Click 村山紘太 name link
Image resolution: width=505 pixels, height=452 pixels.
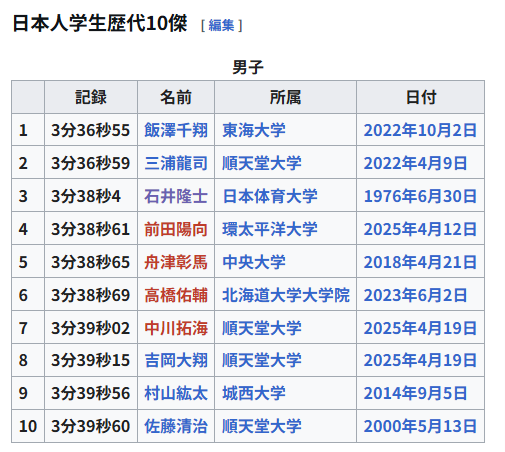click(176, 393)
